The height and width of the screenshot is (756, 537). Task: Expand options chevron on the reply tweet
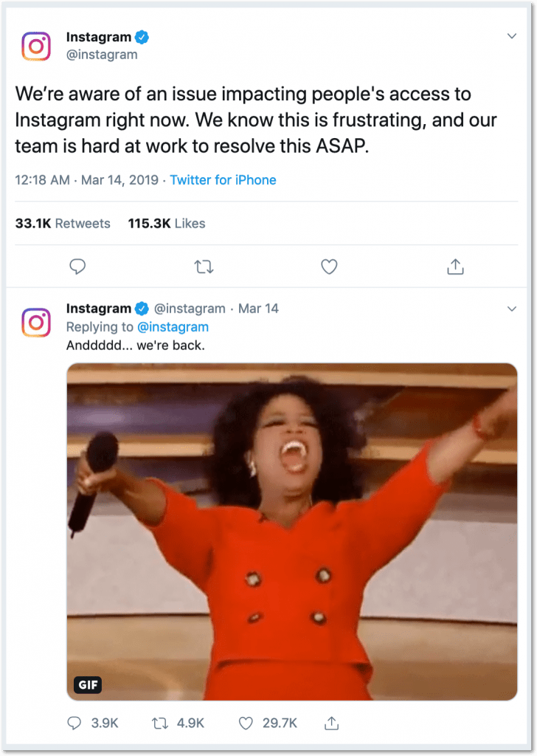pyautogui.click(x=512, y=309)
